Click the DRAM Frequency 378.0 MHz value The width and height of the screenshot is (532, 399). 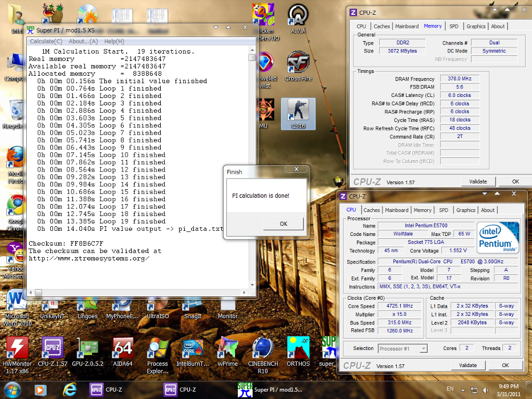[460, 79]
